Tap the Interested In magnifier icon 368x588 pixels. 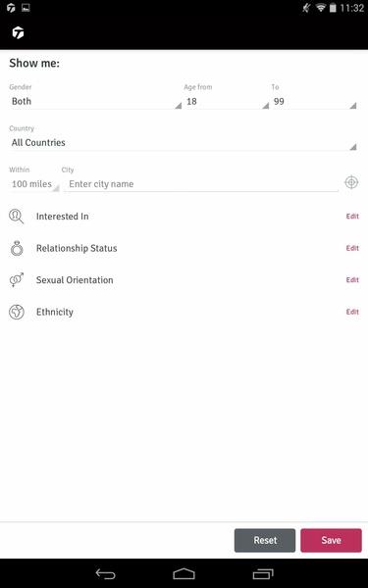16,217
